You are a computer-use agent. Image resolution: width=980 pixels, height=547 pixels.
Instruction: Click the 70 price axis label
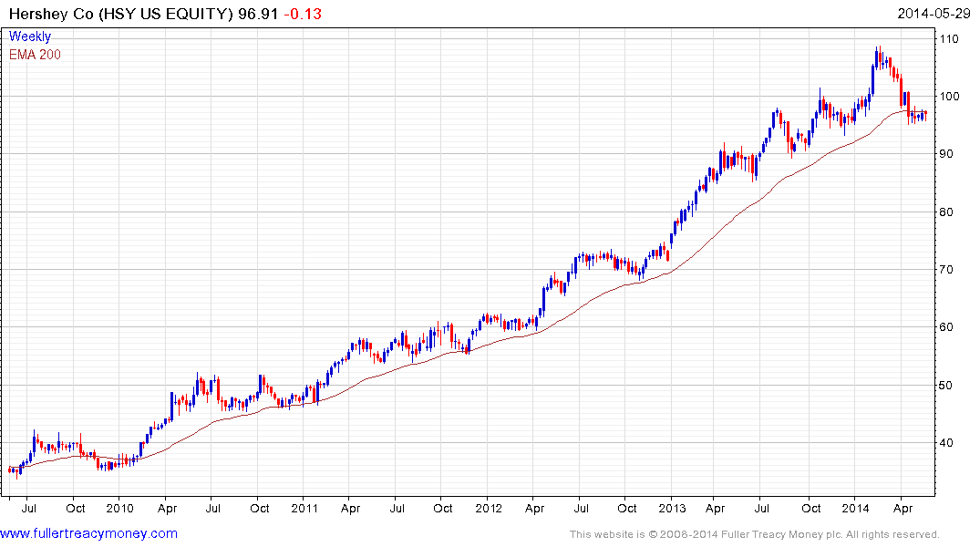(x=946, y=270)
